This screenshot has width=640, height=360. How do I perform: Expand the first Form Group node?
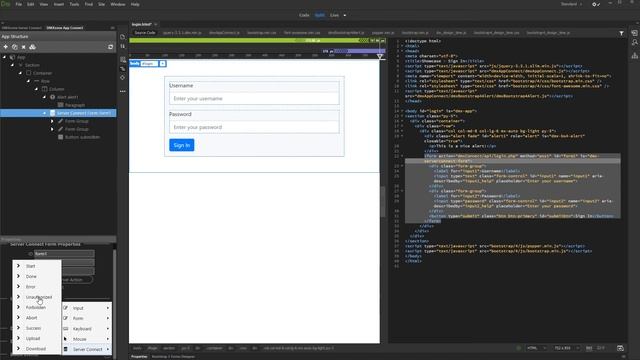(52, 121)
